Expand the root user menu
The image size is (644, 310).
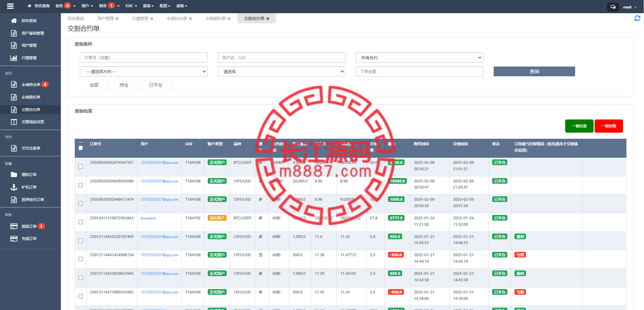630,7
